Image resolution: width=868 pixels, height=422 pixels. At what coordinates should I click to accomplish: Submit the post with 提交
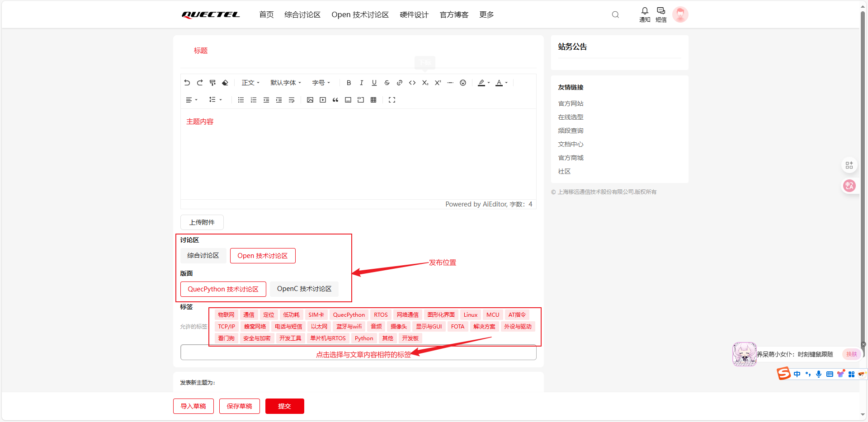[x=285, y=406]
